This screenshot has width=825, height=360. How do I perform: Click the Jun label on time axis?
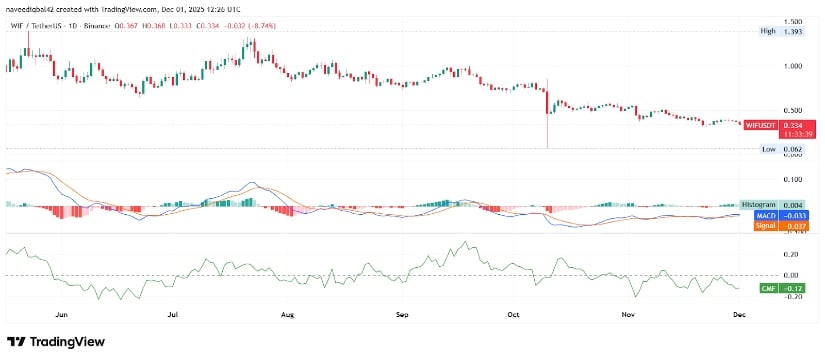point(62,315)
